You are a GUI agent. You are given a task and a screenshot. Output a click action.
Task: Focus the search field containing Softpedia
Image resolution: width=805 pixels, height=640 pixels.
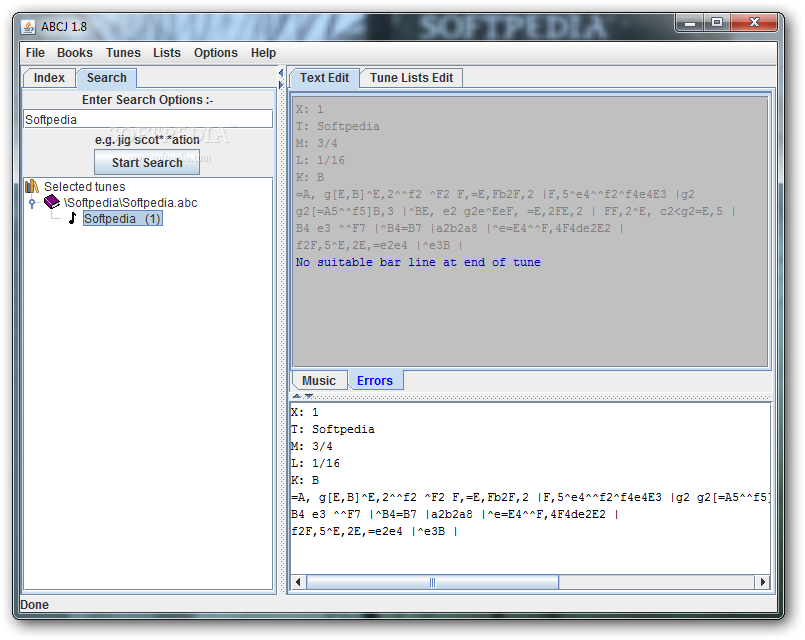tap(148, 119)
